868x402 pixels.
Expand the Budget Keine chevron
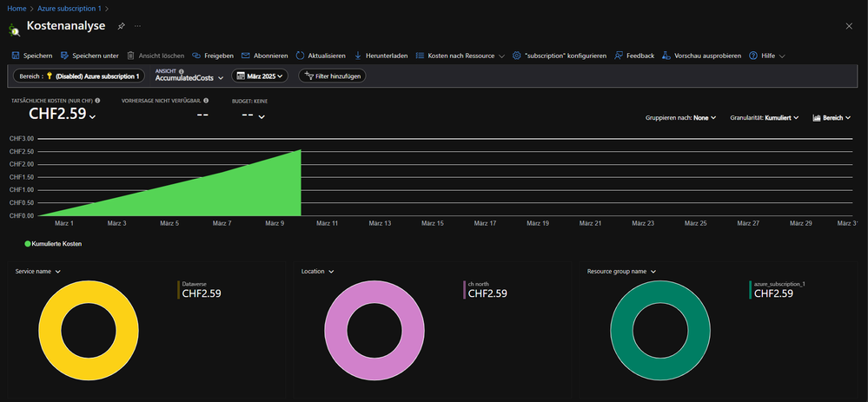point(262,116)
